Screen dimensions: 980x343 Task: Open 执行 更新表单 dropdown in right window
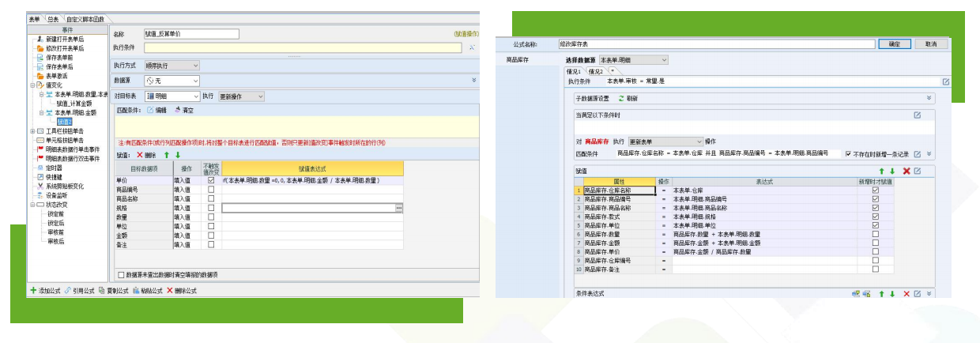click(x=665, y=141)
